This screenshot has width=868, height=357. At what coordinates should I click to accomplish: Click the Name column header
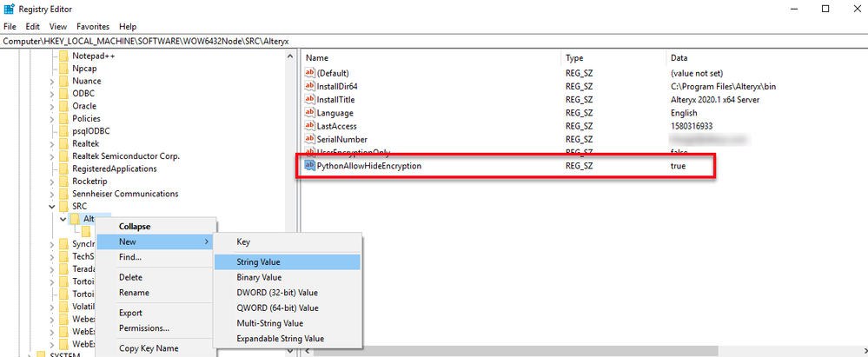point(431,57)
